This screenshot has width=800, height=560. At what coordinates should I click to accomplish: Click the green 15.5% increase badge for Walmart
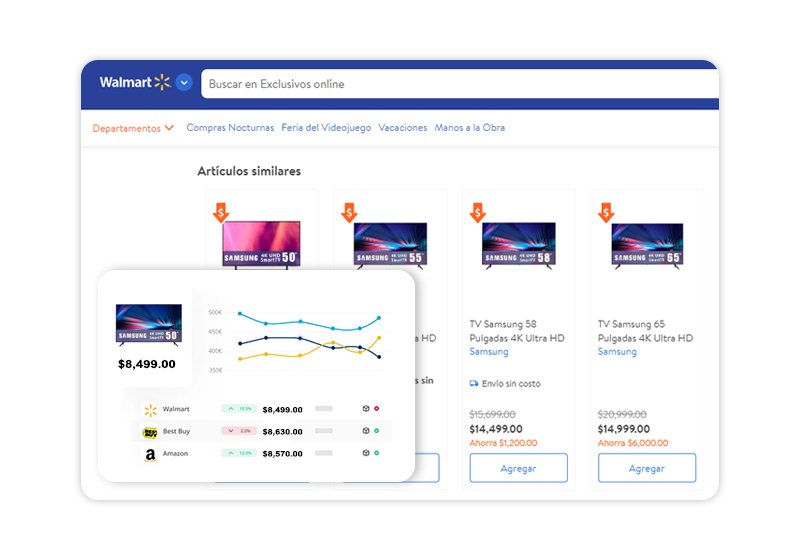pos(239,409)
